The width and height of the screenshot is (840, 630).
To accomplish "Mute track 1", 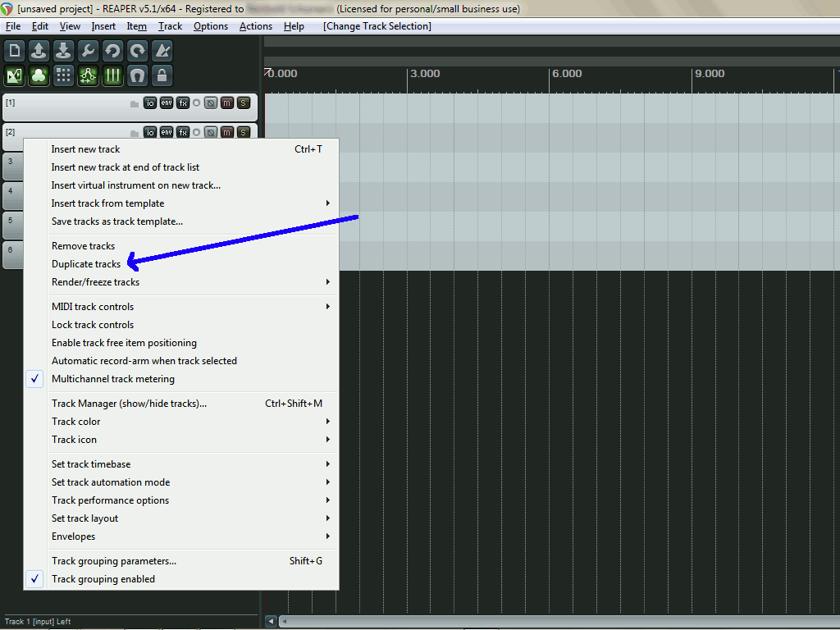I will pos(227,103).
